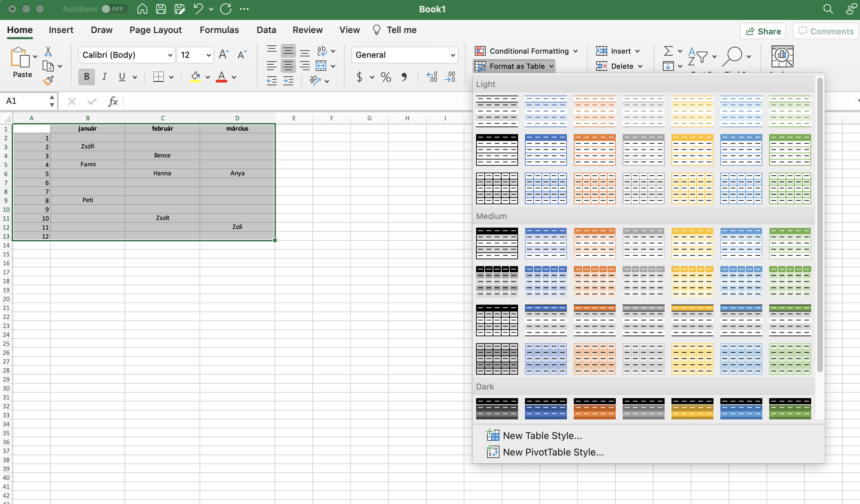Screen dimensions: 860x504
Task: Toggle Bold formatting button
Action: 87,77
